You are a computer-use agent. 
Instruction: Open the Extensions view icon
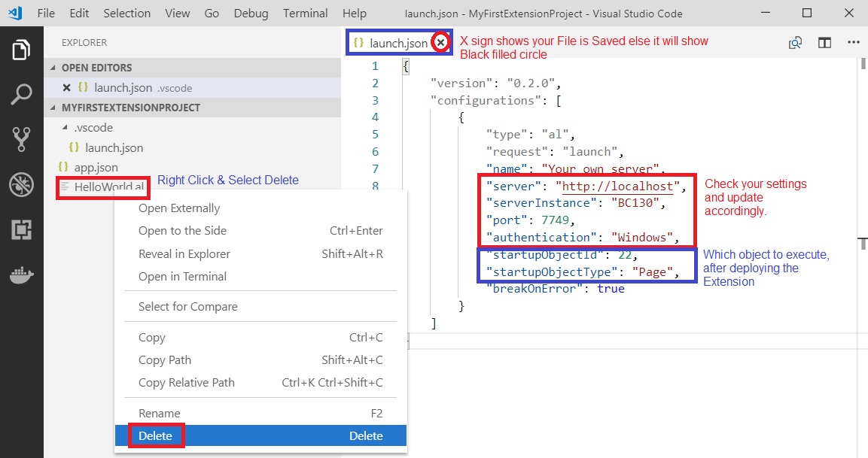[21, 229]
